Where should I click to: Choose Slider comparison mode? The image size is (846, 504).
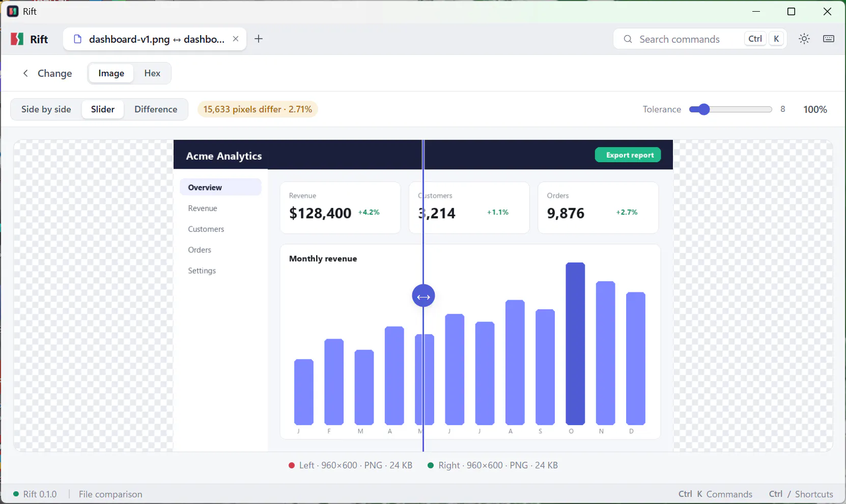[x=103, y=109]
